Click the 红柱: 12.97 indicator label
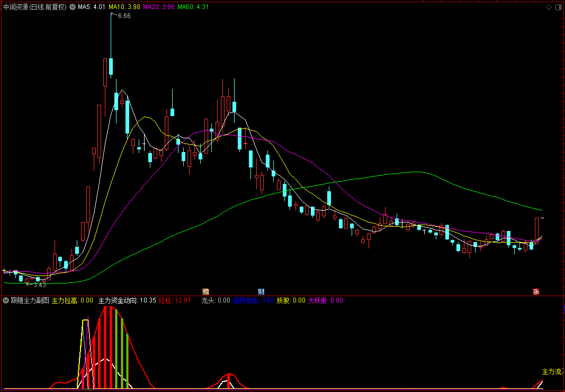This screenshot has height=392, width=565. [x=175, y=300]
